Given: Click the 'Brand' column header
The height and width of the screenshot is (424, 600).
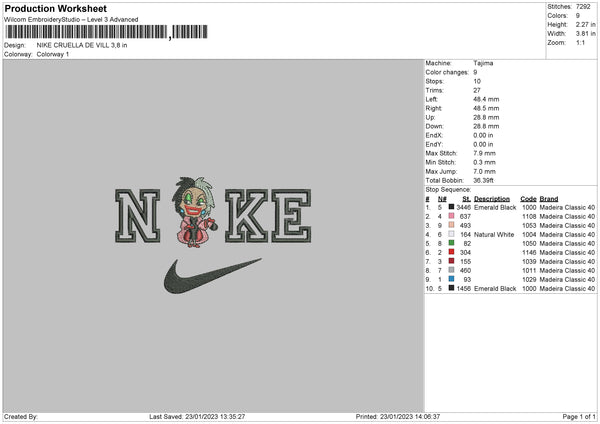Looking at the screenshot, I should [x=549, y=199].
